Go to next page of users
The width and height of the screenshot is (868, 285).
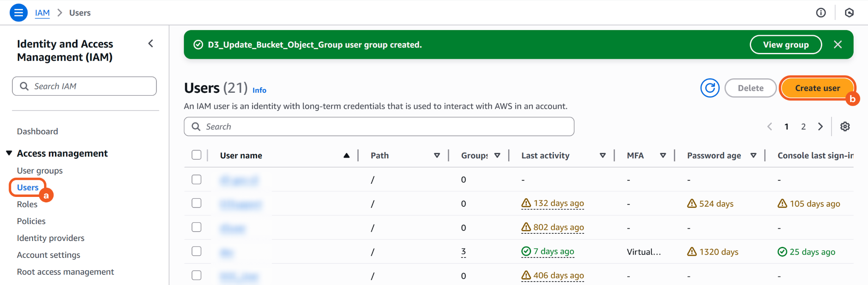coord(821,127)
